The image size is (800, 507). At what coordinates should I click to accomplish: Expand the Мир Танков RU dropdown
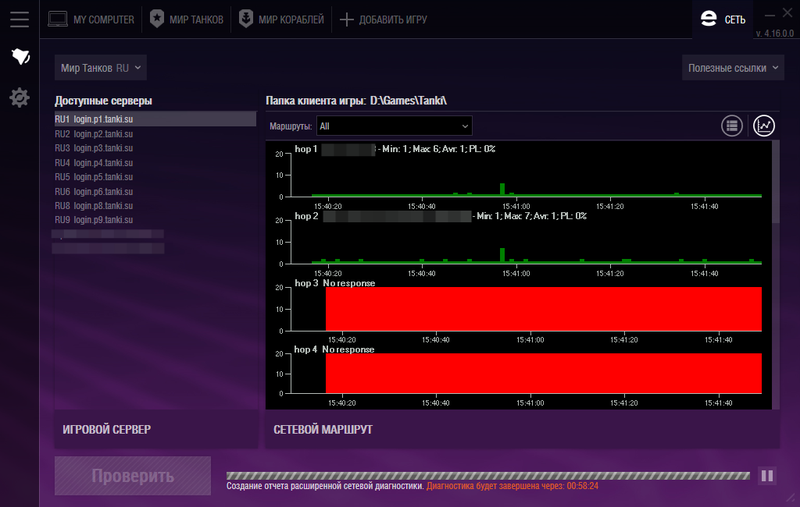101,68
